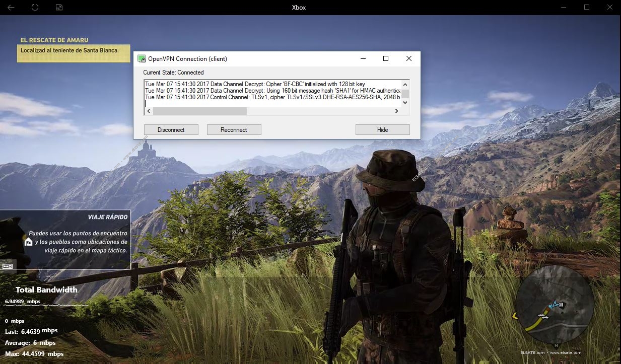Click the 'BF-CBC' cipher log line

255,84
